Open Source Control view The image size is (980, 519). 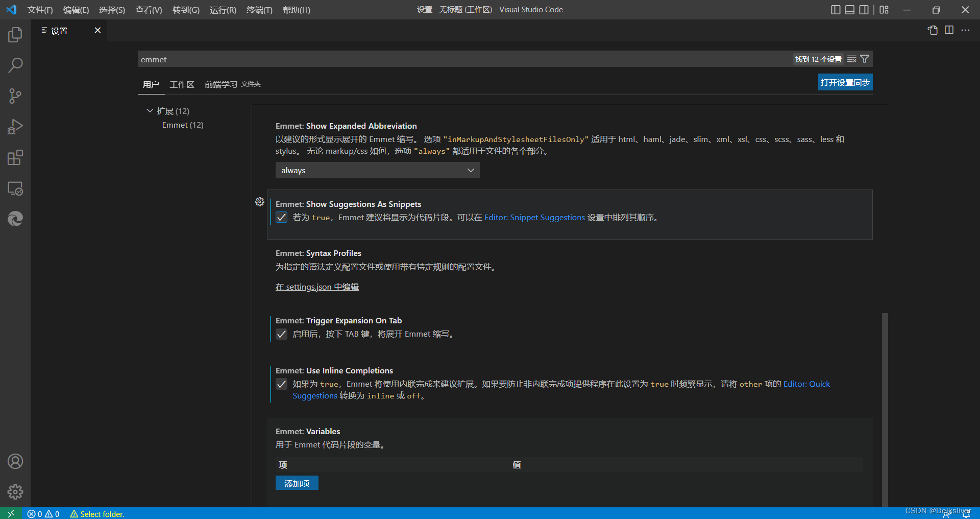[15, 96]
